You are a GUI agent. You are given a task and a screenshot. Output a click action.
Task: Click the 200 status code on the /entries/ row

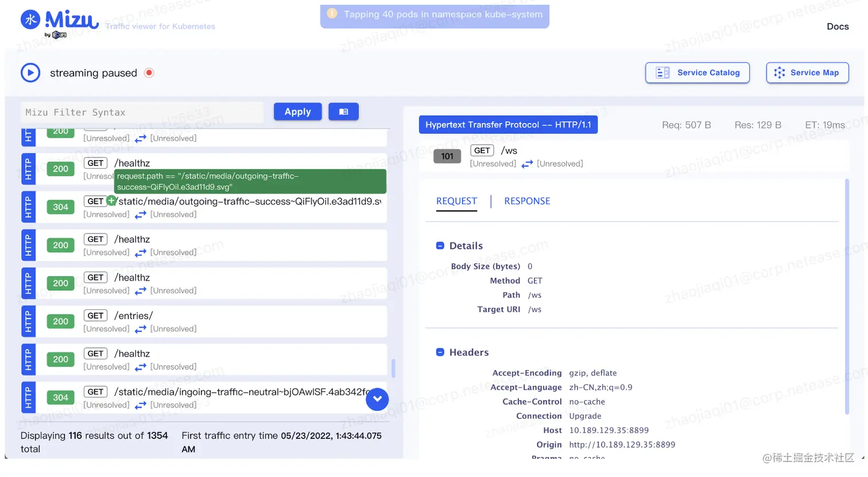pyautogui.click(x=60, y=321)
